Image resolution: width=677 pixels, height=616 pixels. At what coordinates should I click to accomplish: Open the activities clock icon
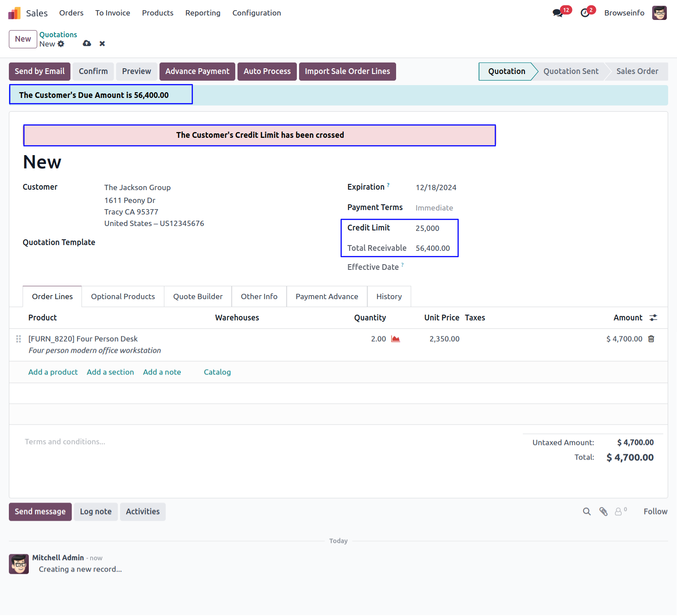coord(585,13)
